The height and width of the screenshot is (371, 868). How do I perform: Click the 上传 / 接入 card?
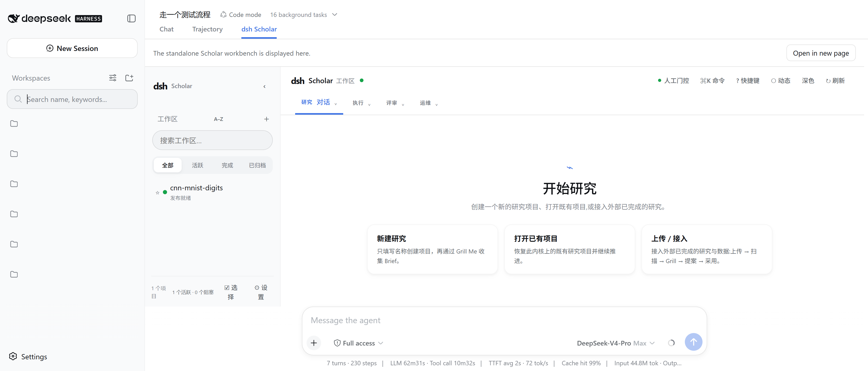click(707, 249)
